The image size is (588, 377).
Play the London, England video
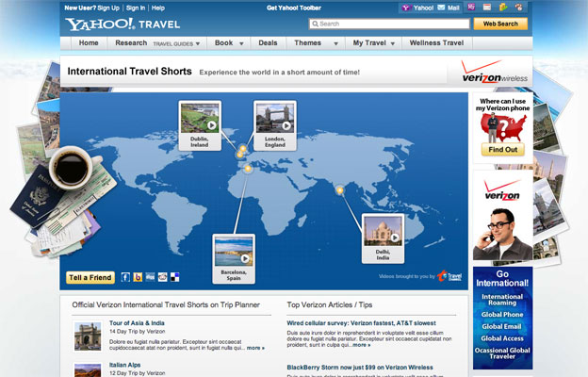286,125
